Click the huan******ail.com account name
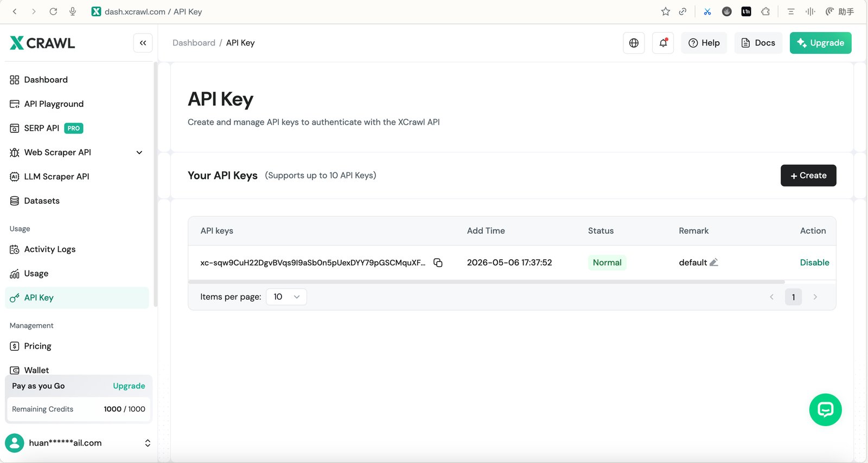 (x=65, y=443)
